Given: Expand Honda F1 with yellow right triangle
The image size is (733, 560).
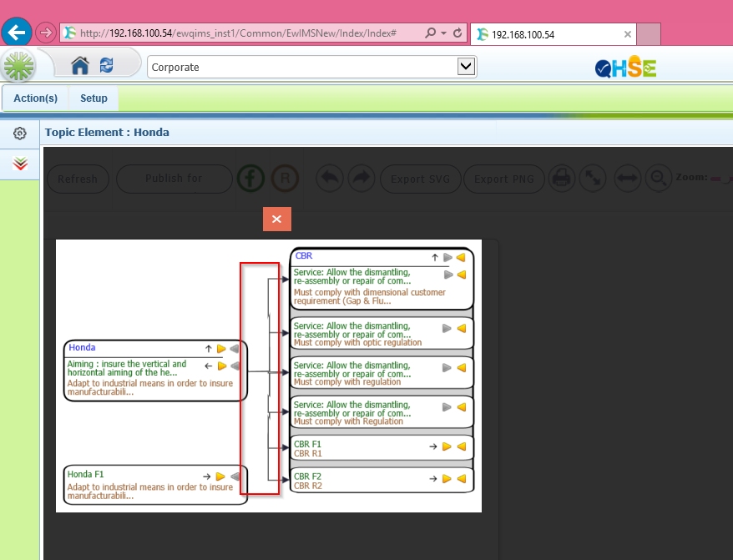Looking at the screenshot, I should point(220,477).
